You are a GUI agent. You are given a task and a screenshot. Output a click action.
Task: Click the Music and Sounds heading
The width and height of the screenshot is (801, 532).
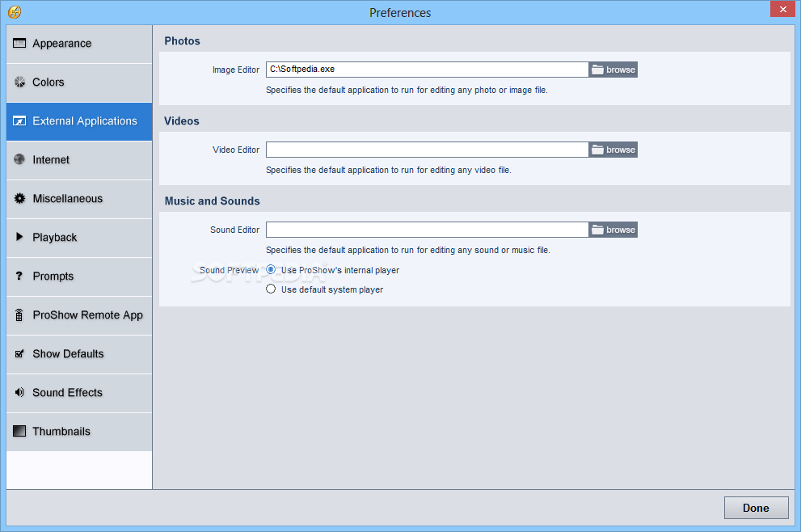(x=212, y=201)
